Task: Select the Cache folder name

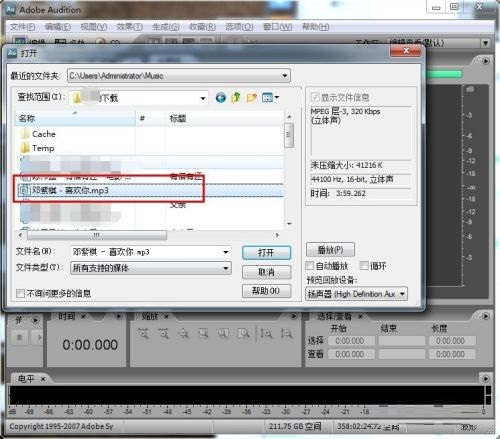Action: click(44, 134)
